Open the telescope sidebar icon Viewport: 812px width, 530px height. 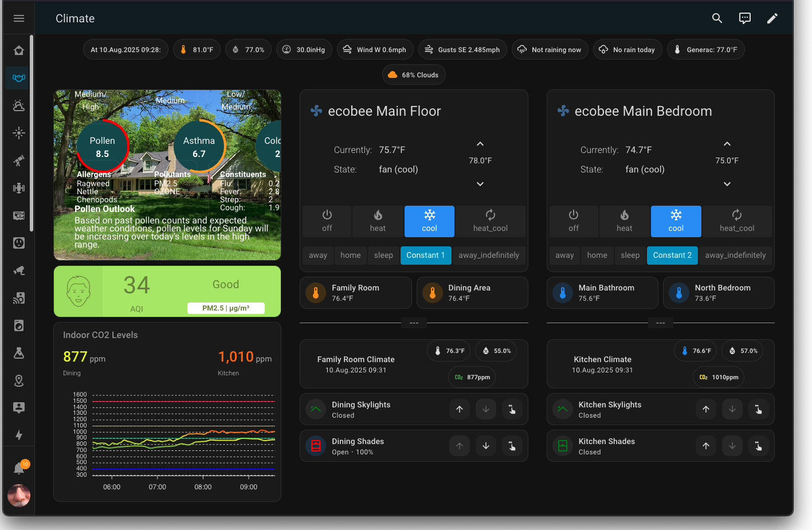[19, 160]
